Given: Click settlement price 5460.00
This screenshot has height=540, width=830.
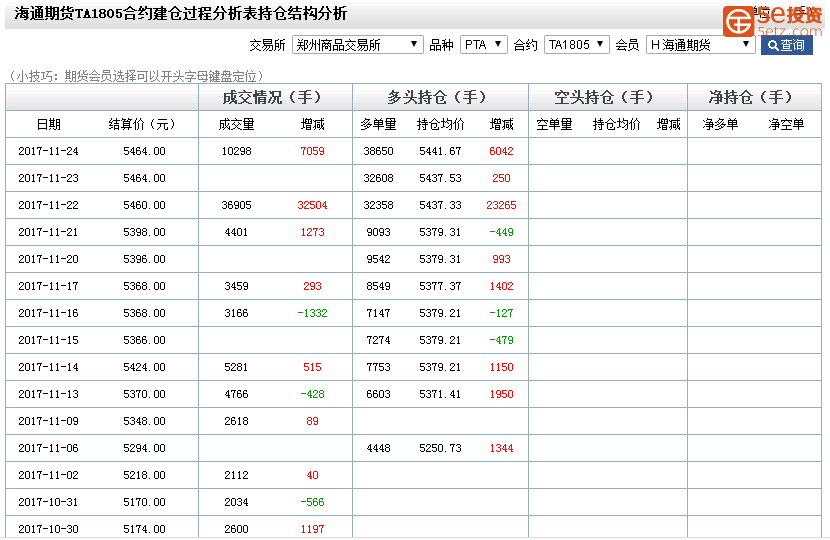Looking at the screenshot, I should 144,205.
